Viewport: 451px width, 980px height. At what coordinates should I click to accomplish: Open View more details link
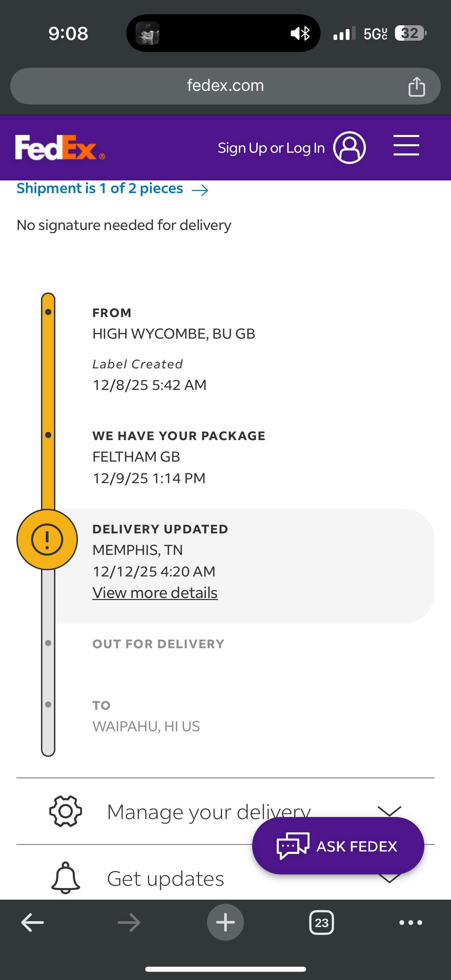(155, 593)
